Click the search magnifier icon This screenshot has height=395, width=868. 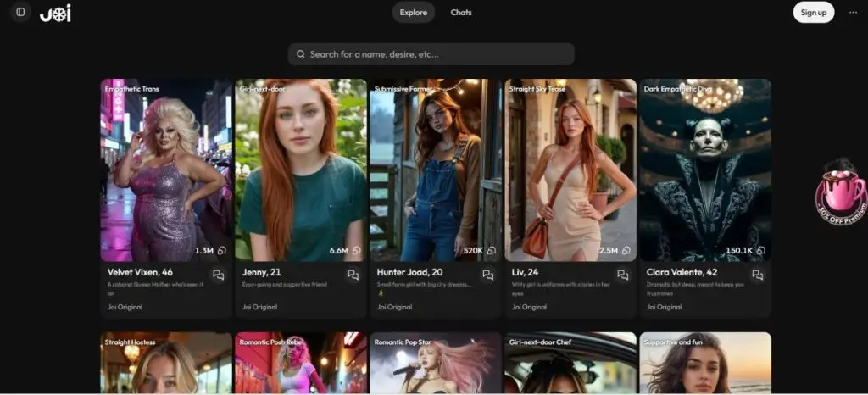[301, 54]
